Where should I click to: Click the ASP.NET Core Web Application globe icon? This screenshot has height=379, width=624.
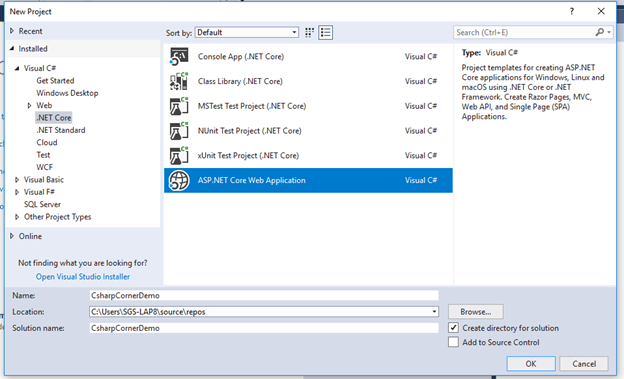pos(179,180)
